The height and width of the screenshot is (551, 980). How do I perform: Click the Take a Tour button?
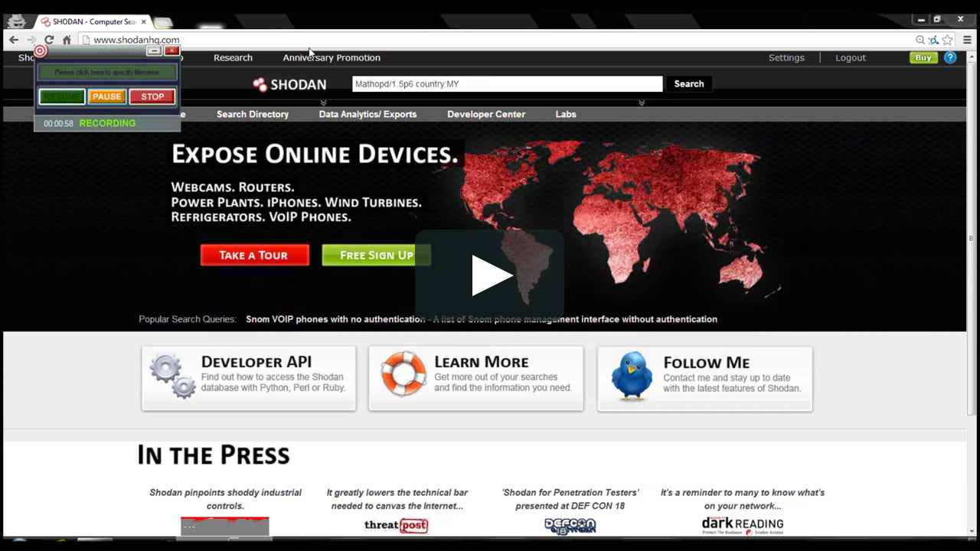tap(255, 255)
